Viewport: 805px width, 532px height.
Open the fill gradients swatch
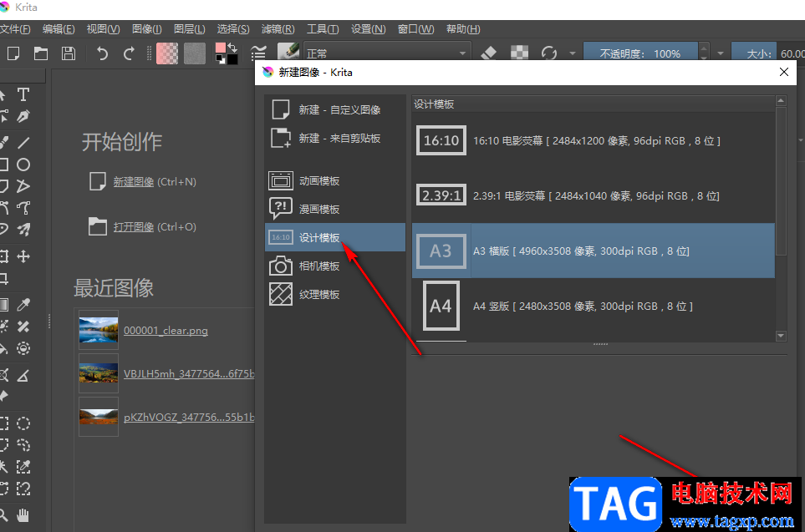click(x=167, y=53)
